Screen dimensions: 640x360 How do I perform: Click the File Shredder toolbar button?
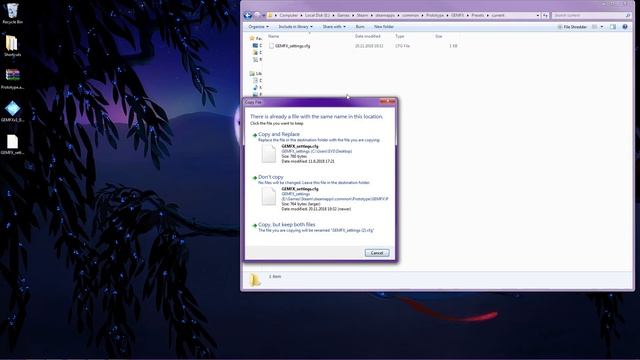click(572, 27)
